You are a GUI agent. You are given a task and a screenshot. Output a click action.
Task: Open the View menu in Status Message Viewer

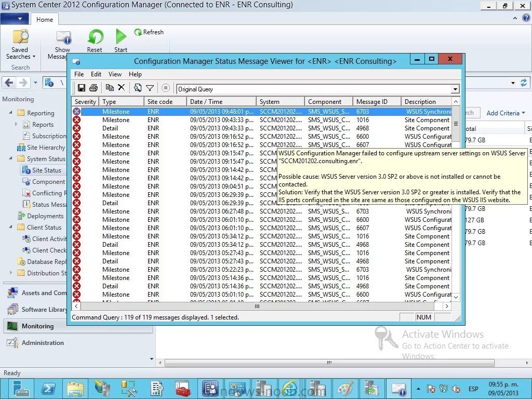click(115, 74)
